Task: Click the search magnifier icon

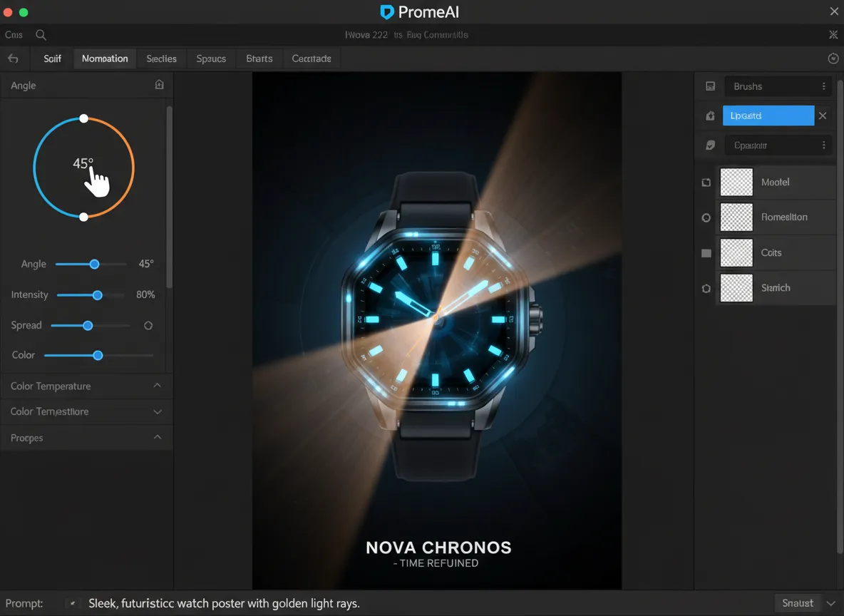Action: click(41, 35)
